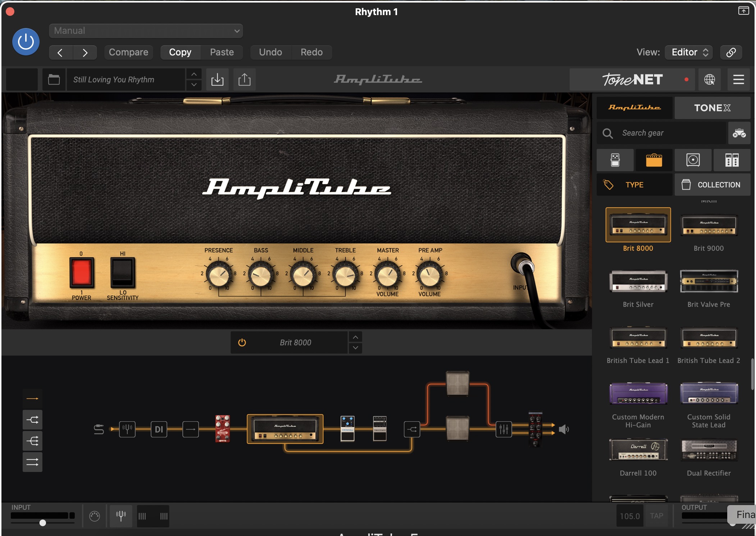Choose the British Tube Lead 1 amp
This screenshot has height=536, width=756.
pos(638,338)
